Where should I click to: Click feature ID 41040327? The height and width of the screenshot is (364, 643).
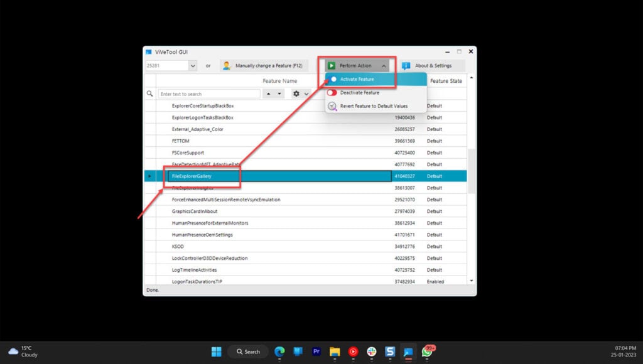pos(405,176)
